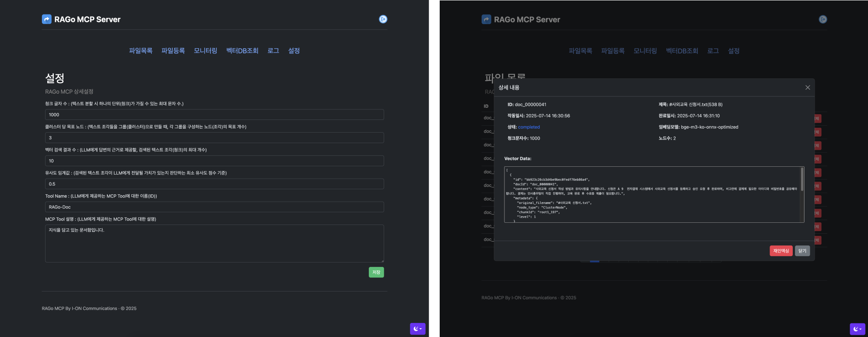The width and height of the screenshot is (868, 337).
Task: Close the 상세 내용 dialog with the X icon
Action: [808, 88]
